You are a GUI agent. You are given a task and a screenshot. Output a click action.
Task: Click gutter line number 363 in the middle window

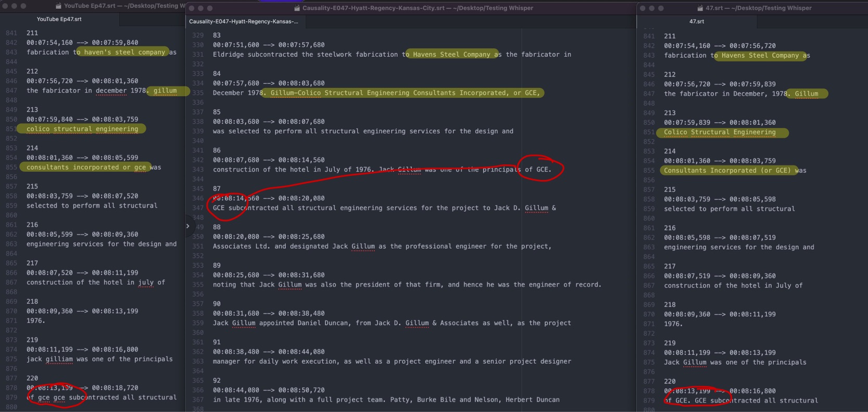tap(198, 362)
